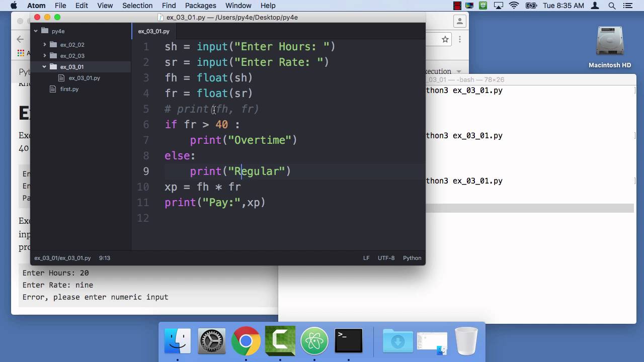Open Spotlight search magnifier icon
This screenshot has width=644, height=362.
[x=612, y=6]
